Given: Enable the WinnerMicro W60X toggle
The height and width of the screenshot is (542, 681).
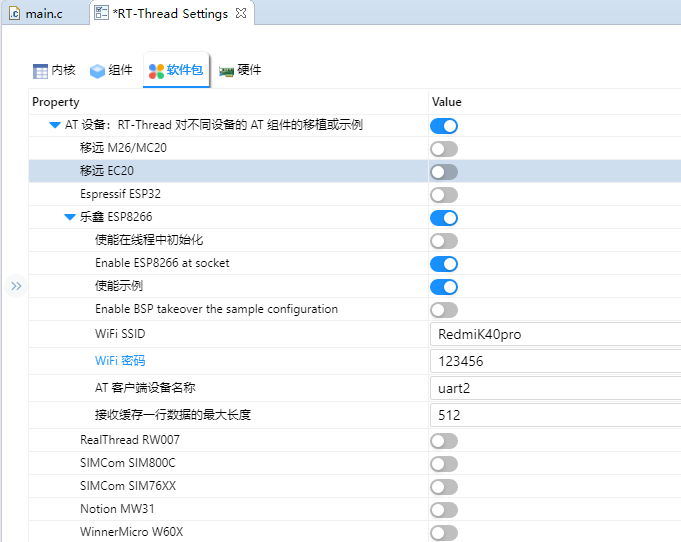Looking at the screenshot, I should coord(444,533).
